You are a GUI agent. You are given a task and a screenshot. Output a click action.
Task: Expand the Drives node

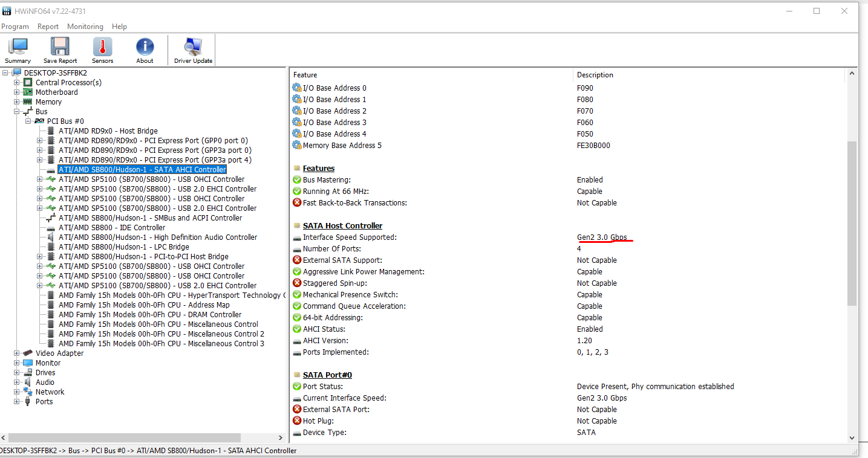pyautogui.click(x=17, y=372)
